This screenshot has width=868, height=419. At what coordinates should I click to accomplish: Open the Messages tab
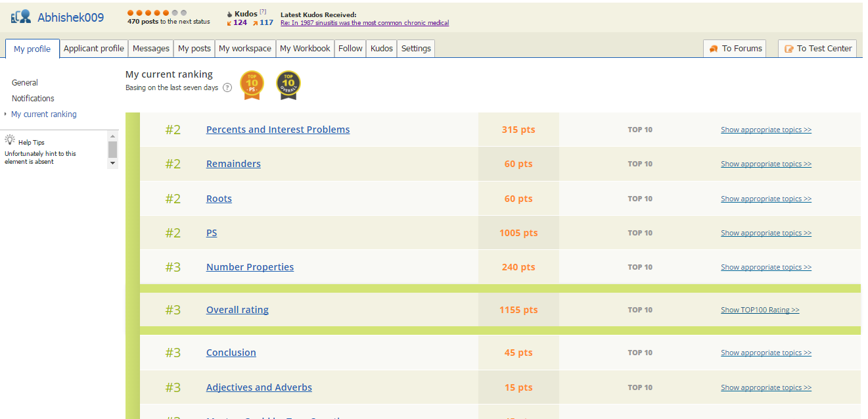point(151,49)
